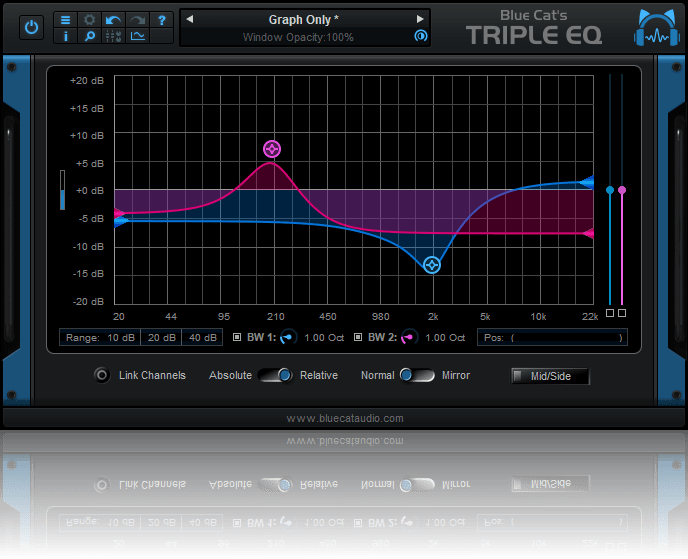Show plugin info with the i icon
Viewport: 688px width, 559px height.
point(65,36)
